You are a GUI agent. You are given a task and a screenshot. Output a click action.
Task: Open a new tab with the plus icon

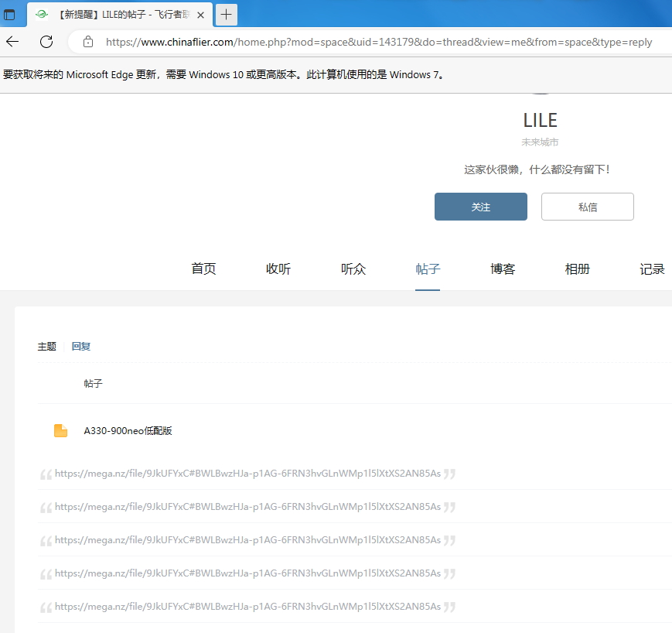(226, 15)
